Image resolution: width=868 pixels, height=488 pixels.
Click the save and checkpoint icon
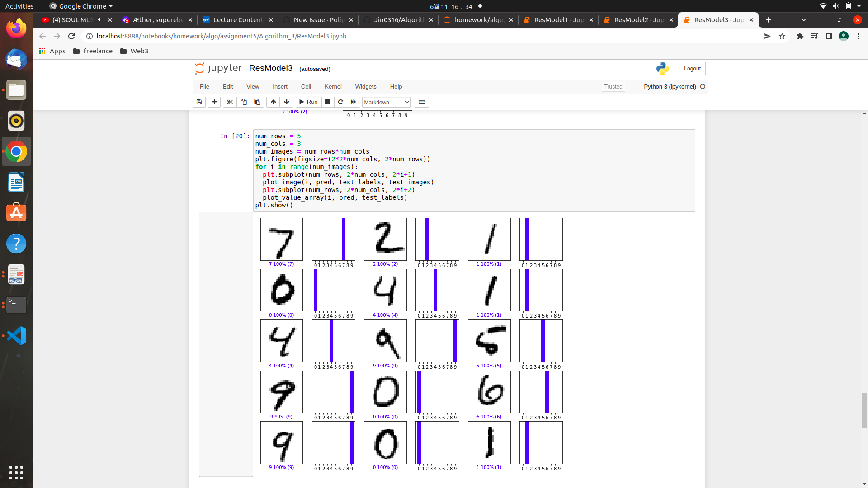point(199,102)
